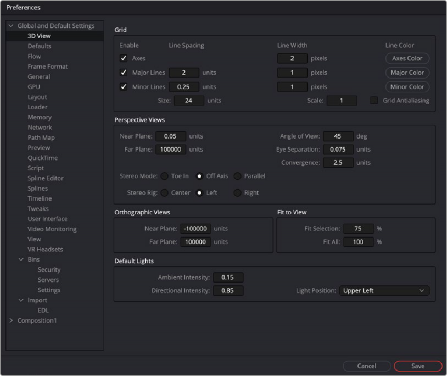
Task: Open the Light Position dropdown
Action: [x=384, y=291]
